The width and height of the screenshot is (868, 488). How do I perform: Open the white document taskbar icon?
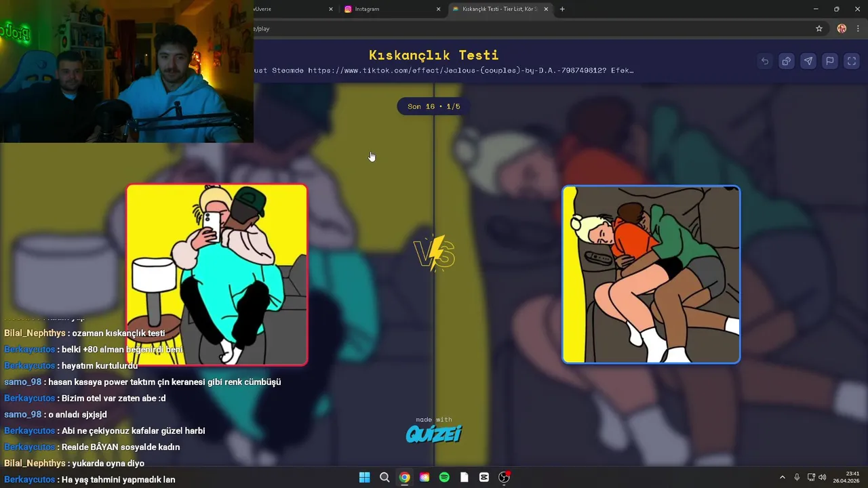(x=464, y=477)
